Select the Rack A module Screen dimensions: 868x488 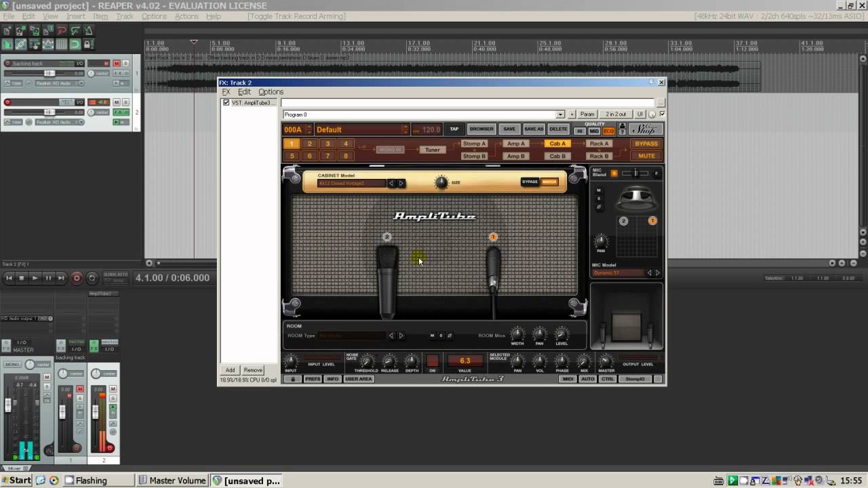tap(599, 144)
